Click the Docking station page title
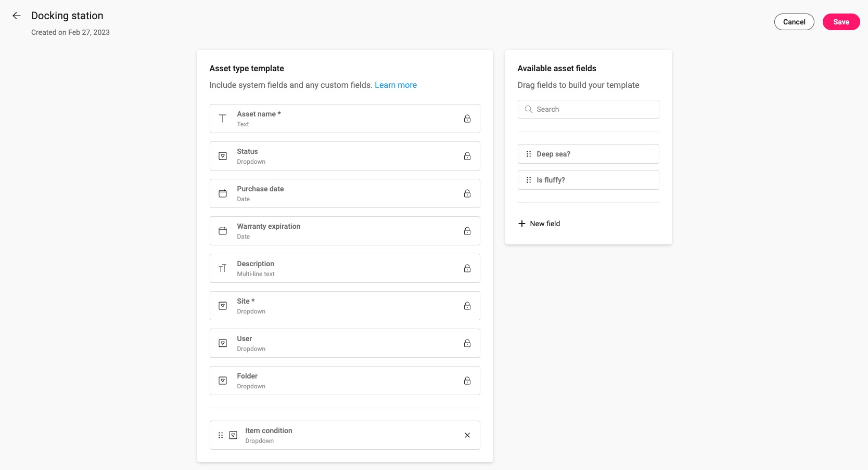The height and width of the screenshot is (470, 868). 67,16
